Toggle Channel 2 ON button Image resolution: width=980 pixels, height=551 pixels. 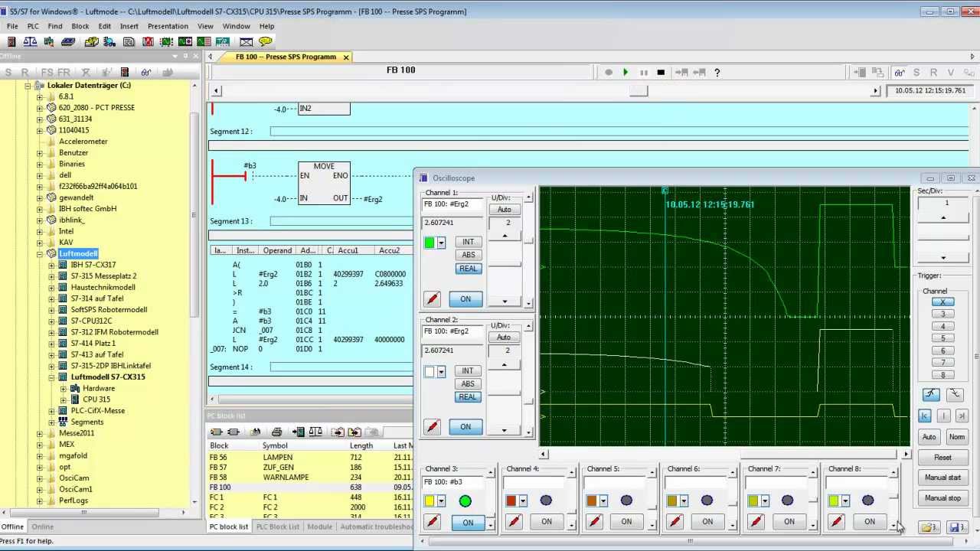pyautogui.click(x=465, y=427)
